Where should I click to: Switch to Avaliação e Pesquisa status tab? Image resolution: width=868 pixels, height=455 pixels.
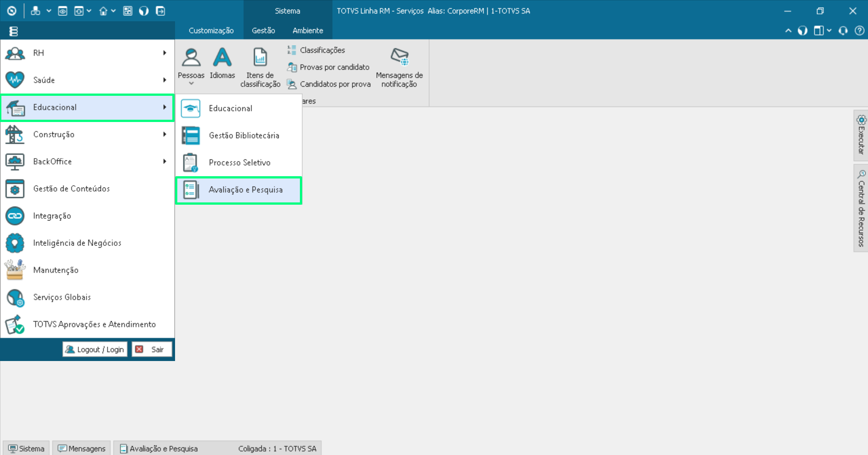tap(159, 448)
